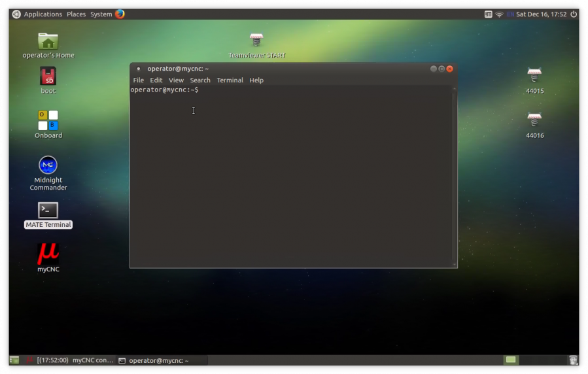Click the terminal's vertical scrollbar

(x=454, y=177)
